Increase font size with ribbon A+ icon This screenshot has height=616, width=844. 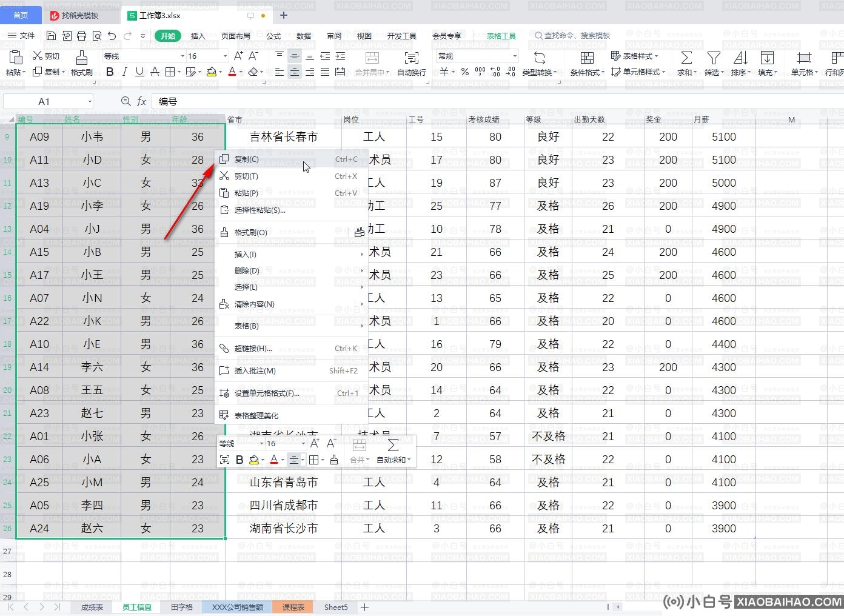point(238,56)
